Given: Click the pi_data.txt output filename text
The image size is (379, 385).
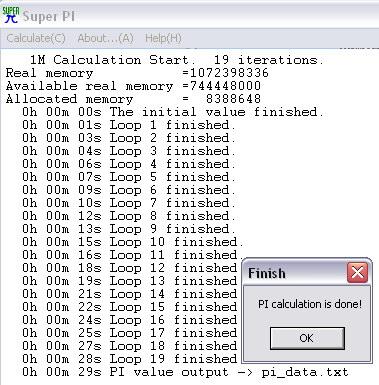Looking at the screenshot, I should (x=305, y=372).
